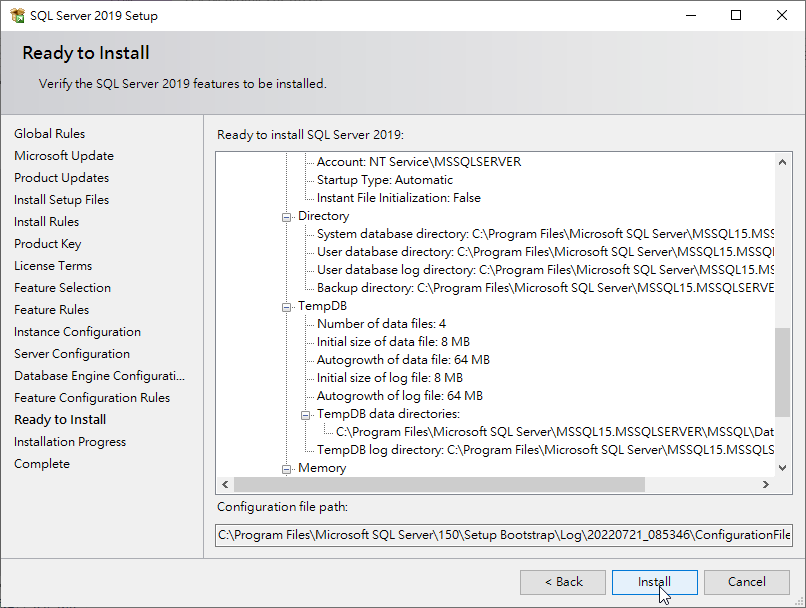Select the Ready to Install step
The height and width of the screenshot is (608, 806).
coord(60,420)
